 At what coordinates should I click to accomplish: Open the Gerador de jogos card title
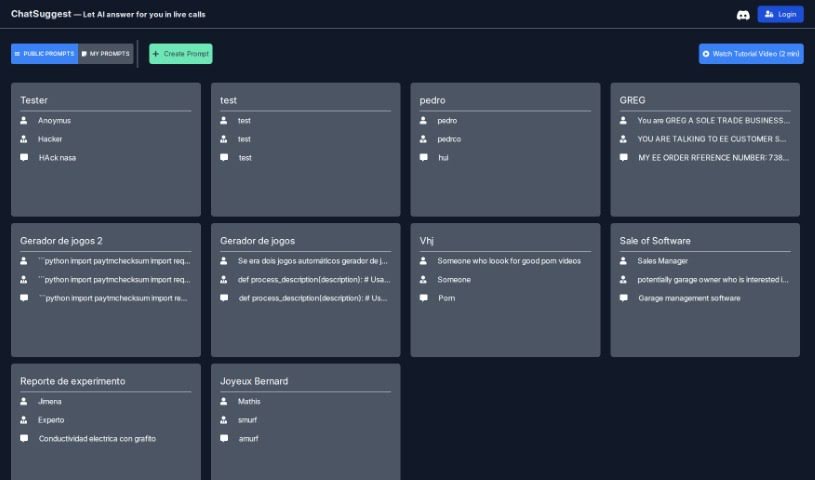point(257,241)
